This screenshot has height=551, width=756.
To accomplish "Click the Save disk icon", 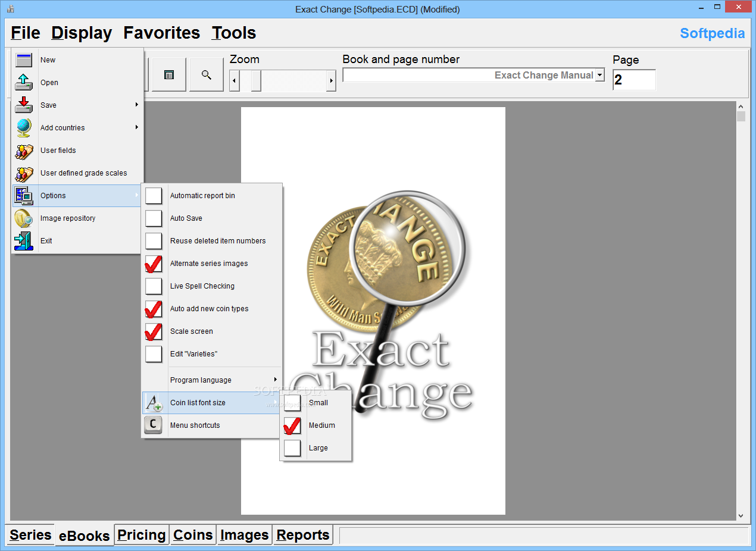I will pos(24,105).
